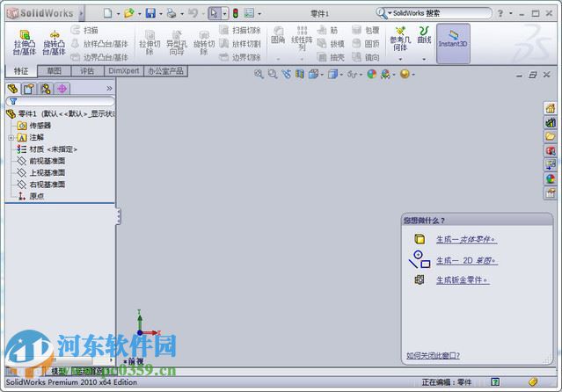Image resolution: width=562 pixels, height=392 pixels.
Task: Click the 如何关闭此窗口? link
Action: 433,355
